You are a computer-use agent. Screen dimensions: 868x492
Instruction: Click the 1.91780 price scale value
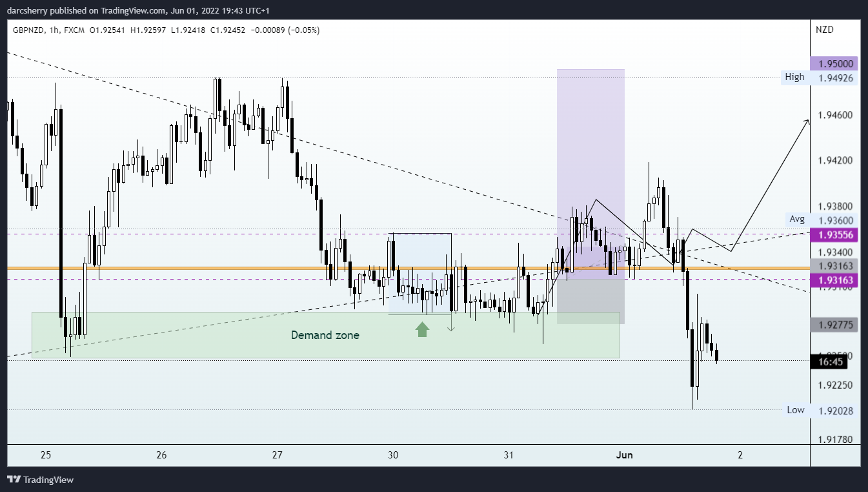coord(836,440)
